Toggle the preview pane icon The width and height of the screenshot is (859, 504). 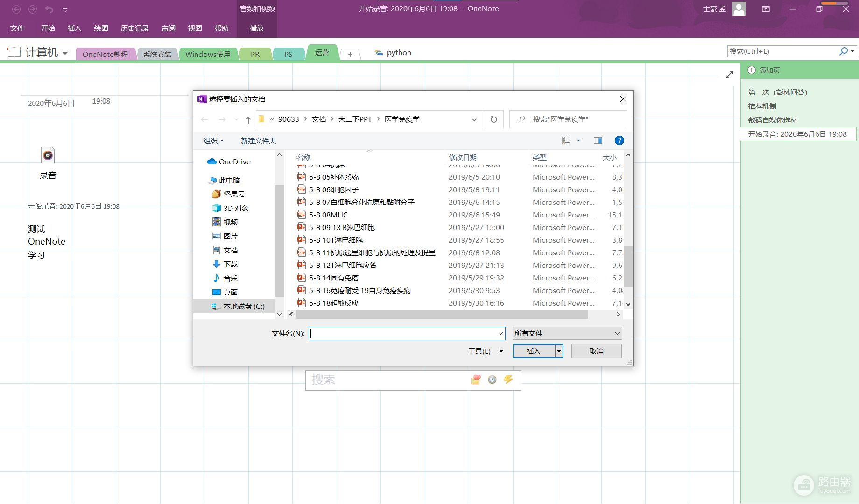click(598, 140)
